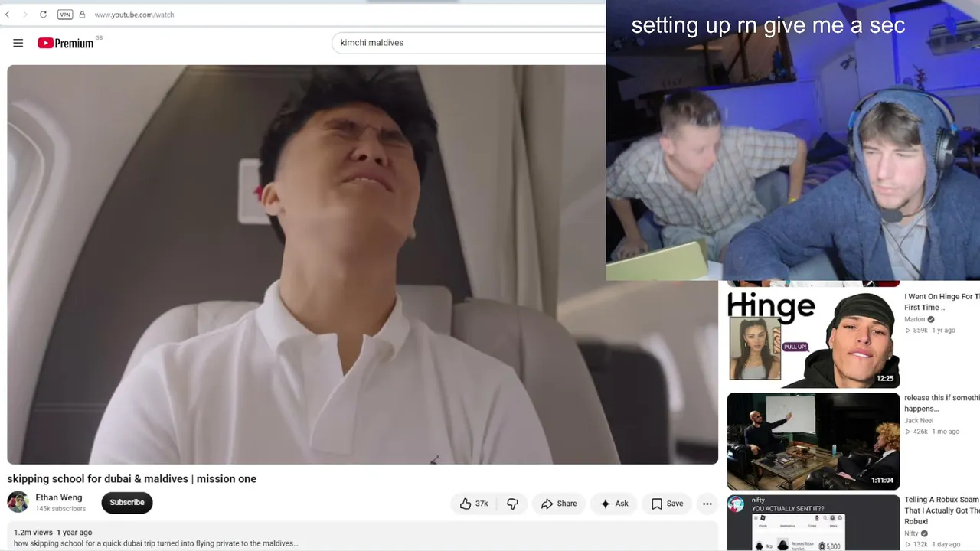Open the Nifty Robux scammer thumbnail
Viewport: 980px width, 551px height.
point(813,523)
